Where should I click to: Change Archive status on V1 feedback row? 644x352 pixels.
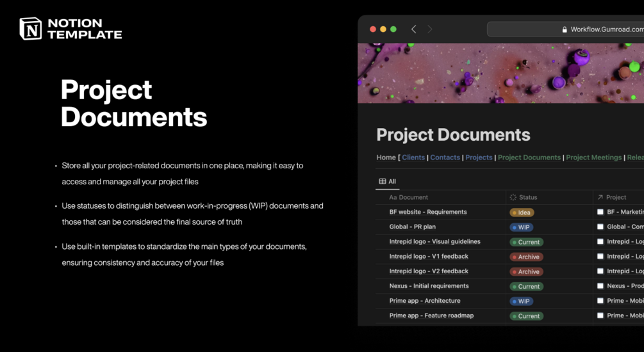[527, 257]
